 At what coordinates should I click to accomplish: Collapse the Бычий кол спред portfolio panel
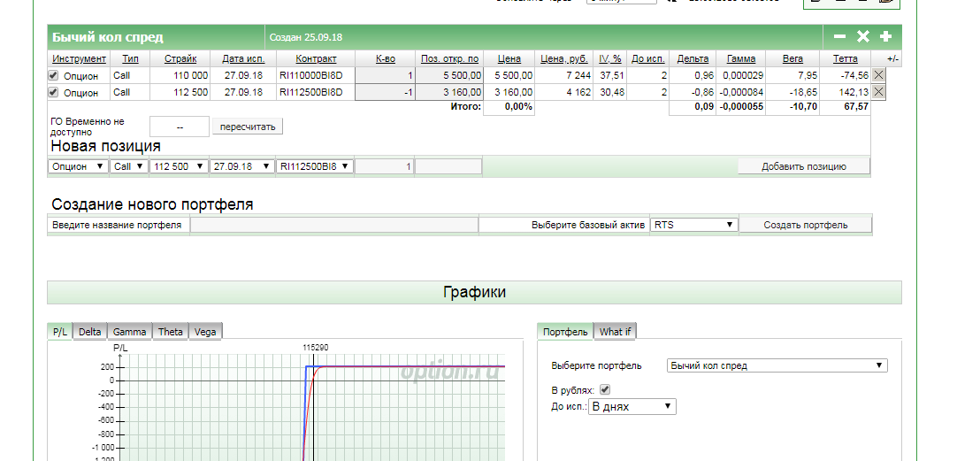click(x=840, y=37)
